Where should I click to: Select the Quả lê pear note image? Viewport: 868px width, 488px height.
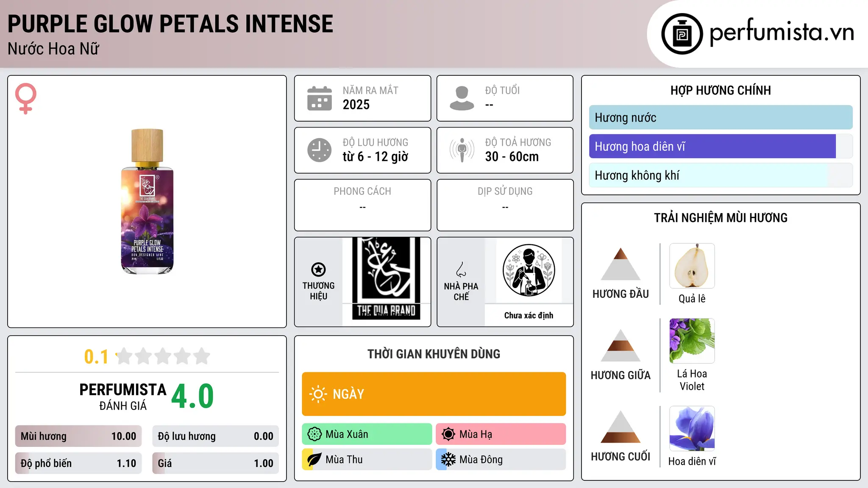click(692, 266)
